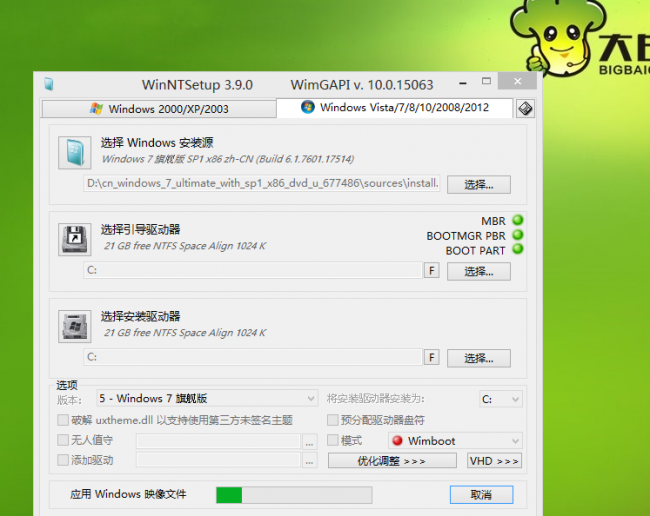
Task: Open the Wimboot mode dropdown
Action: [455, 441]
